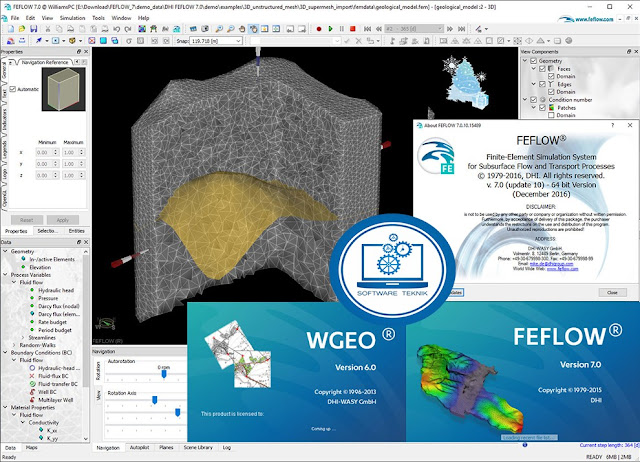The width and height of the screenshot is (640, 462).
Task: Click the Pause simulation button
Action: 342,29
